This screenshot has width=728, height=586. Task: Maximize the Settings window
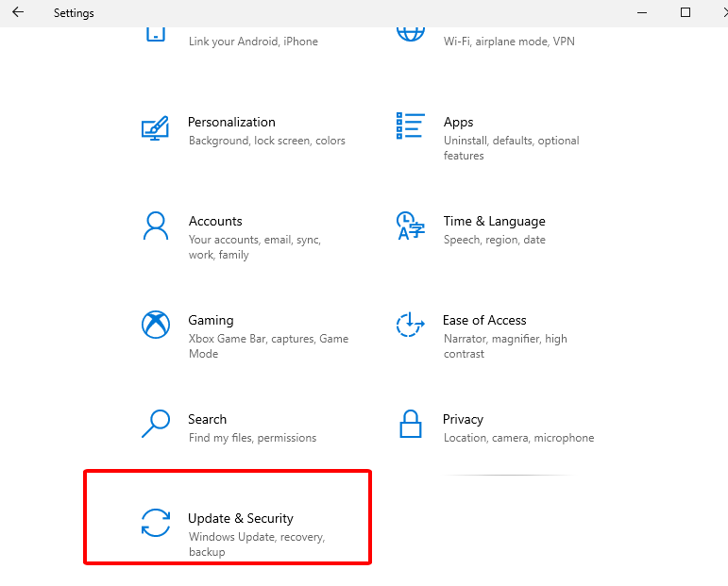(x=686, y=13)
